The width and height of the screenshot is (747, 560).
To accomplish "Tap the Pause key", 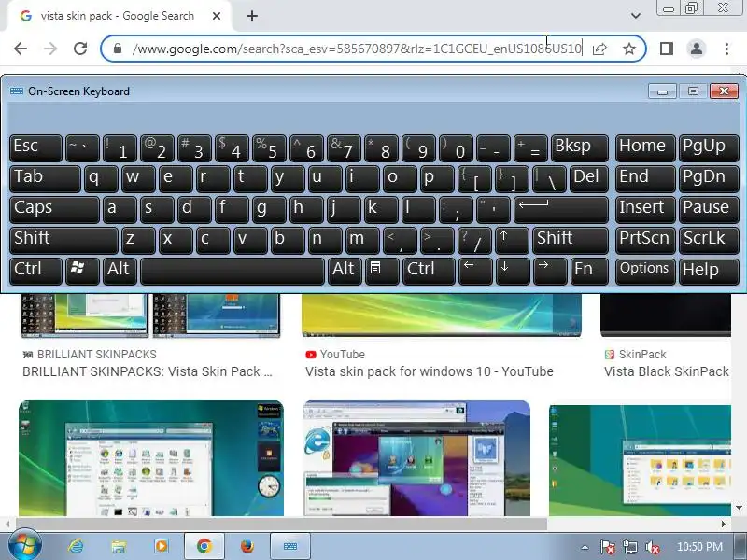I will (x=709, y=210).
